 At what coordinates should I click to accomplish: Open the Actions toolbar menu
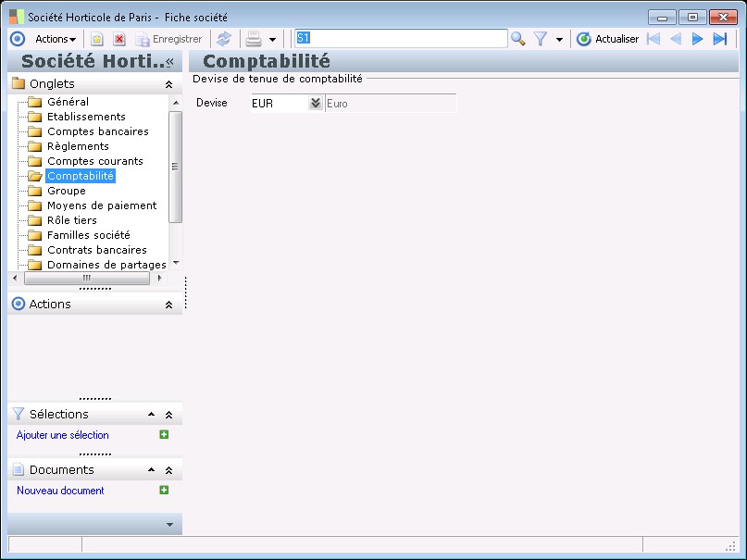pos(56,39)
